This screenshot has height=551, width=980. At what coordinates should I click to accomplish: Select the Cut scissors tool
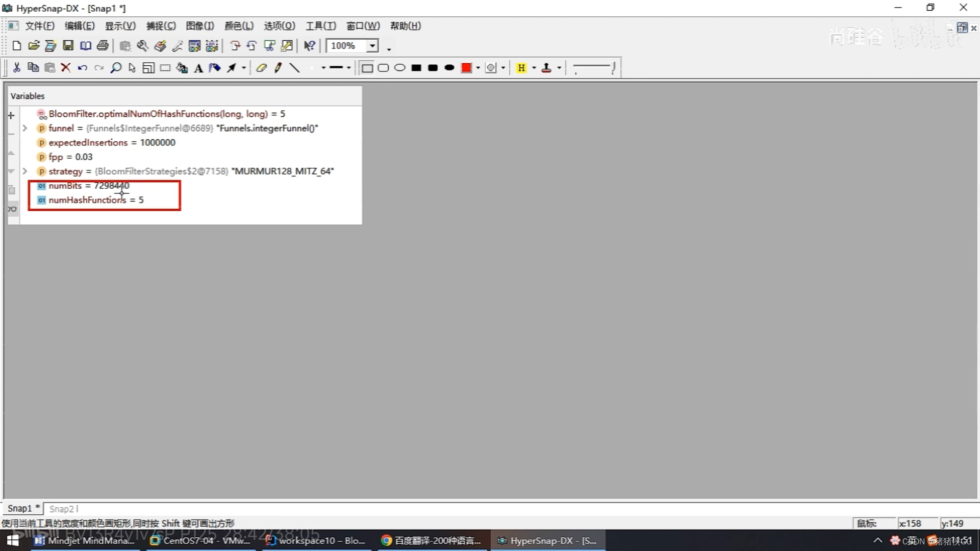17,67
